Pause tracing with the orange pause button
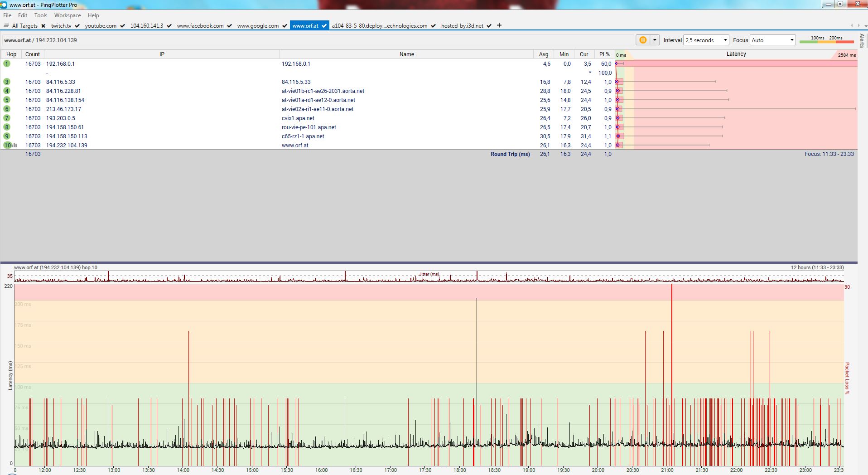Viewport: 868px width, 475px height. click(x=642, y=40)
